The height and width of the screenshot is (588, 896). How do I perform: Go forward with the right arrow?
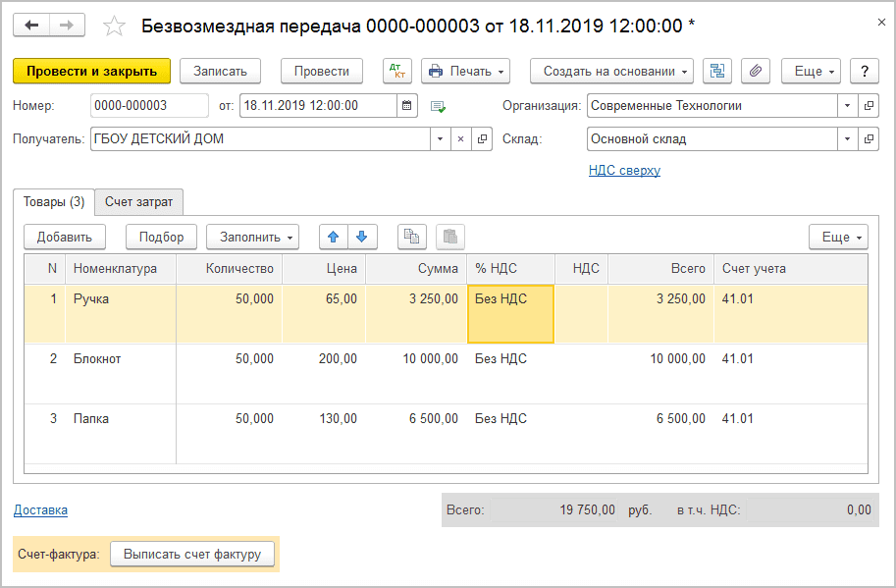click(67, 26)
